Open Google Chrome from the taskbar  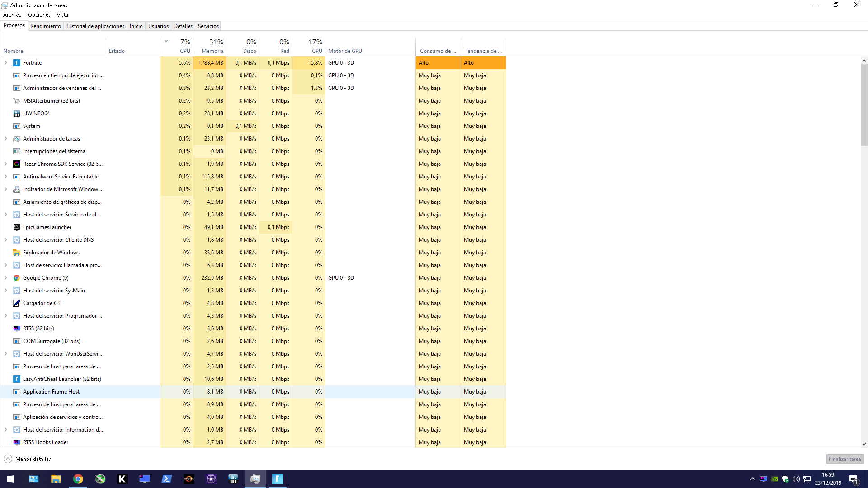[78, 479]
